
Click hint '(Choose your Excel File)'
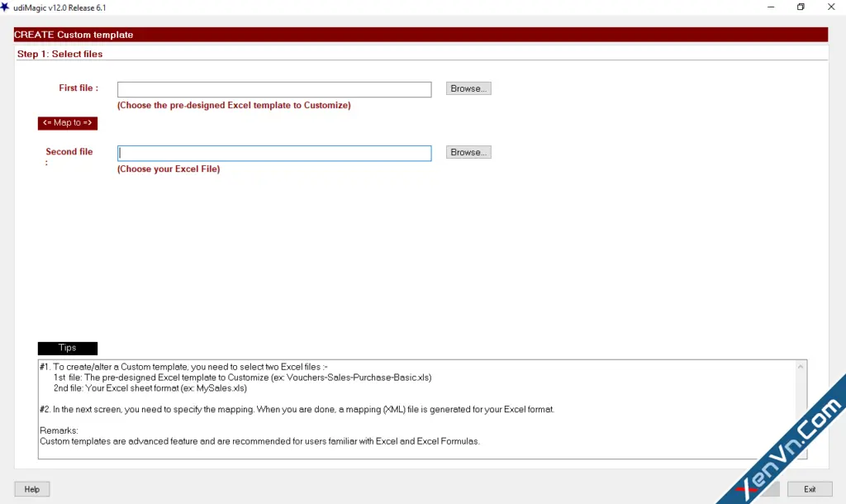pyautogui.click(x=169, y=169)
